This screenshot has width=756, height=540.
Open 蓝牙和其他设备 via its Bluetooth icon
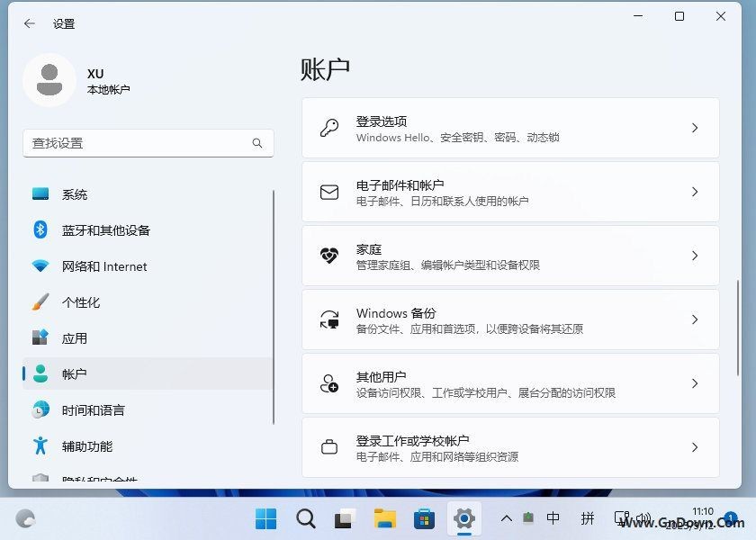(40, 230)
